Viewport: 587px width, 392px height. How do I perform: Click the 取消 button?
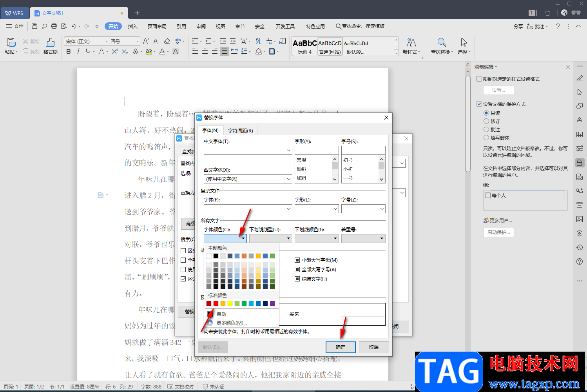pos(374,347)
